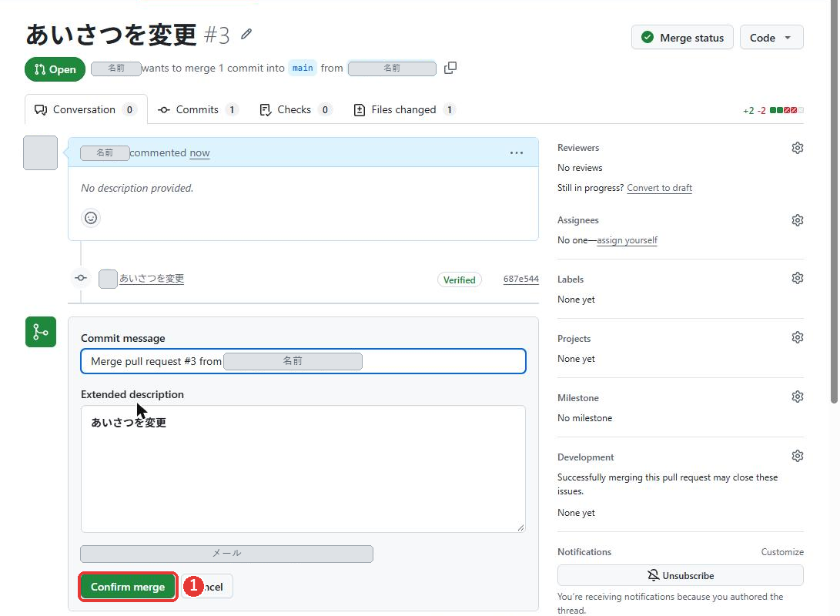This screenshot has height=616, width=840.
Task: Switch to the Commits tab
Action: [x=197, y=110]
